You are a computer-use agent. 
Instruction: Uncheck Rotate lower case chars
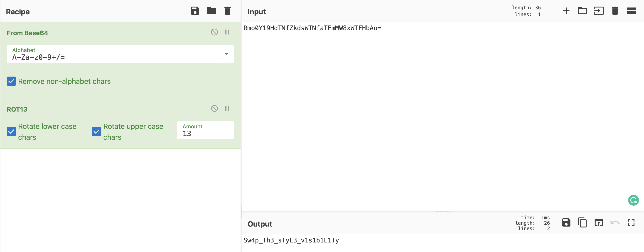click(11, 131)
